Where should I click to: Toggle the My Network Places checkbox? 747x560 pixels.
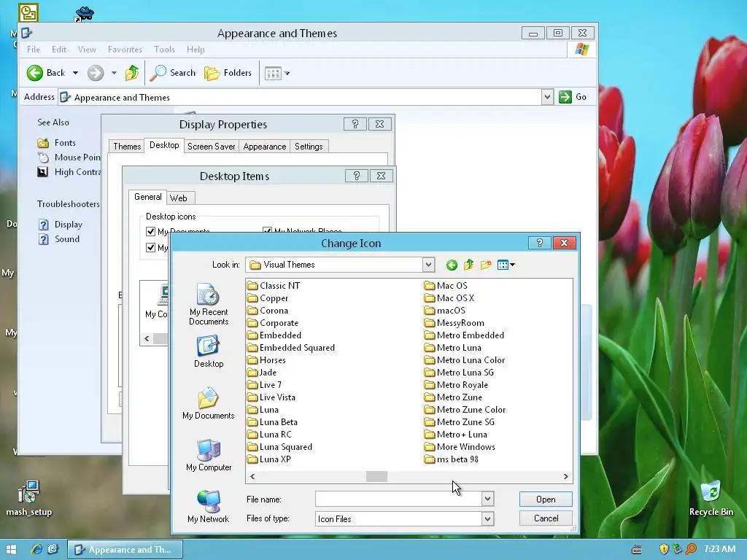point(267,230)
